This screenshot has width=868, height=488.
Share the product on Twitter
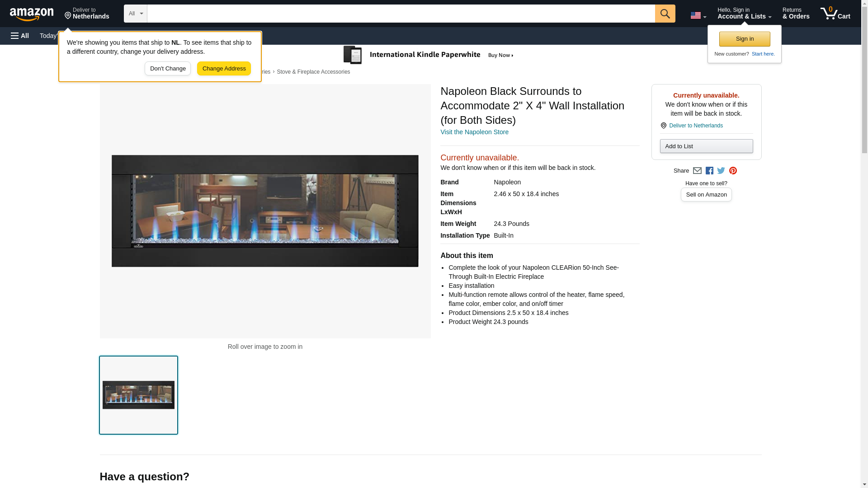pos(721,171)
